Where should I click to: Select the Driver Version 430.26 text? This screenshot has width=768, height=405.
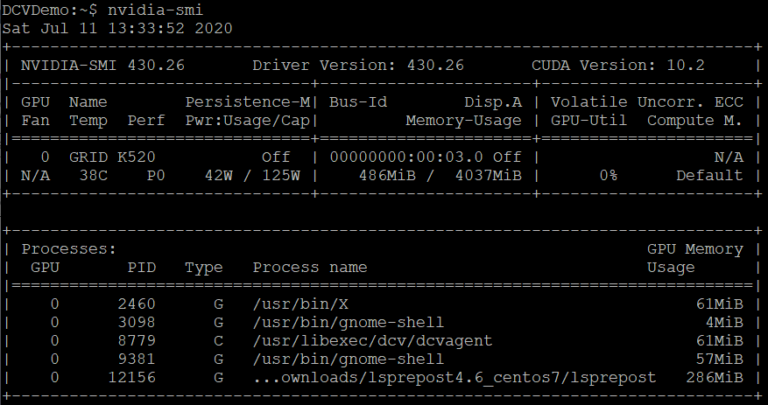358,65
